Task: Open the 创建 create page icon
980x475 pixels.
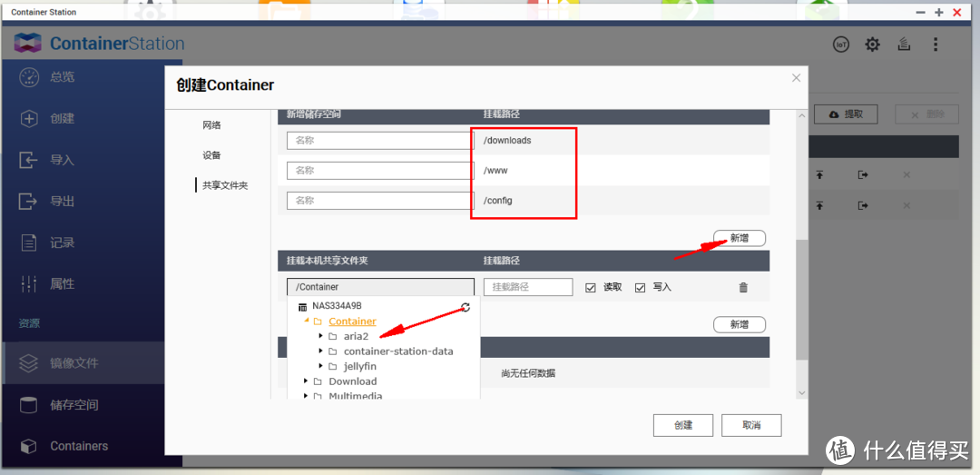Action: [x=29, y=119]
